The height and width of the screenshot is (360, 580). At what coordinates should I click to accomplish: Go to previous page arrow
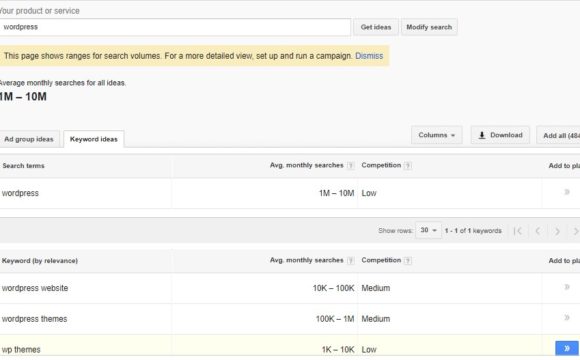pyautogui.click(x=538, y=231)
